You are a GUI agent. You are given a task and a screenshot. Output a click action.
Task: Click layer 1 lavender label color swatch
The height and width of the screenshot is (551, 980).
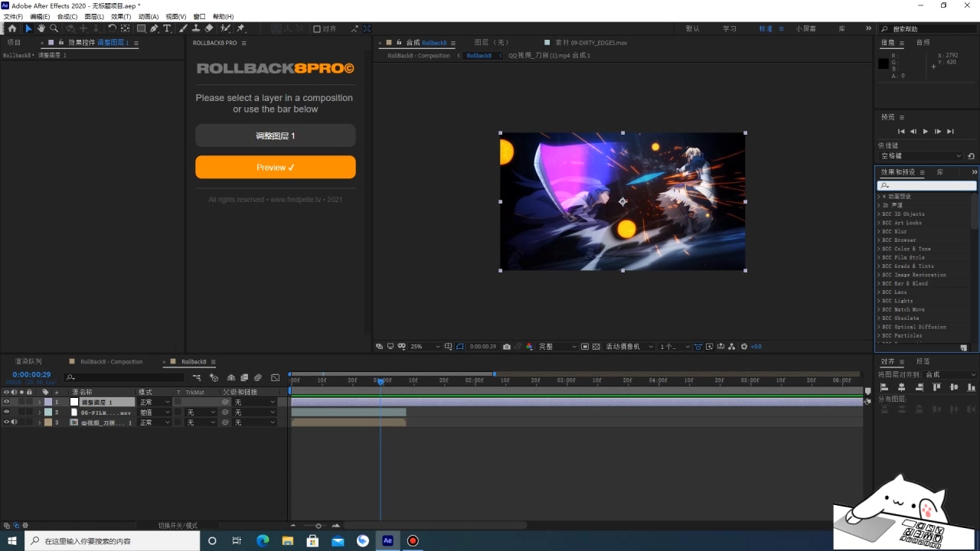[x=48, y=402]
